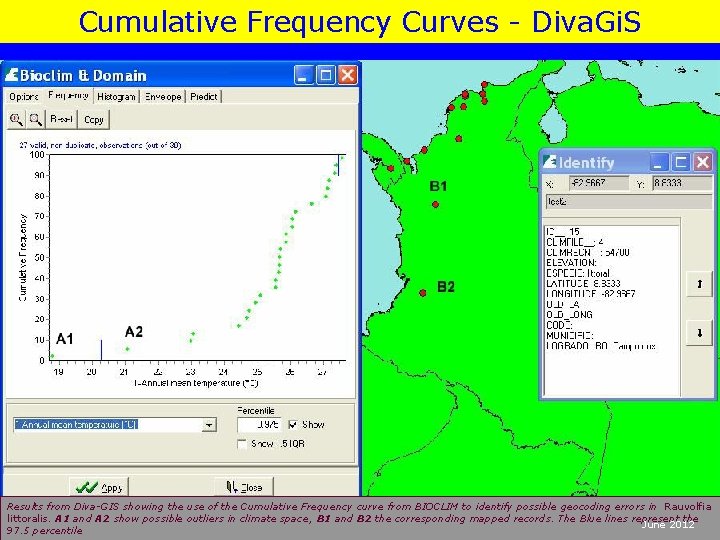Click the Annual mean temperature x-axis label
720x540 pixels.
point(196,383)
